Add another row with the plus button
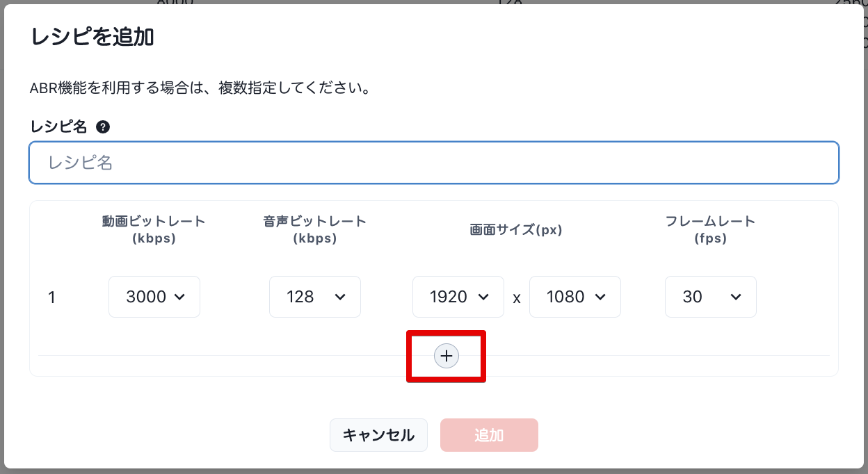Image resolution: width=868 pixels, height=474 pixels. (x=446, y=356)
